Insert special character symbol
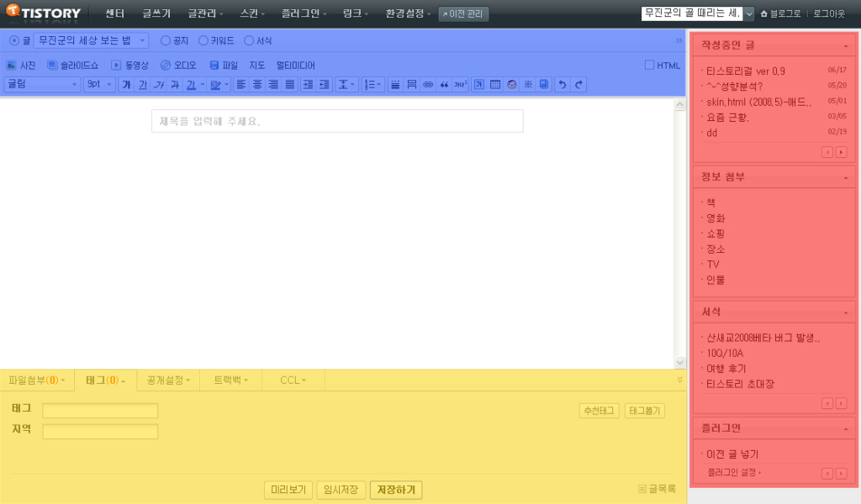 [x=528, y=85]
